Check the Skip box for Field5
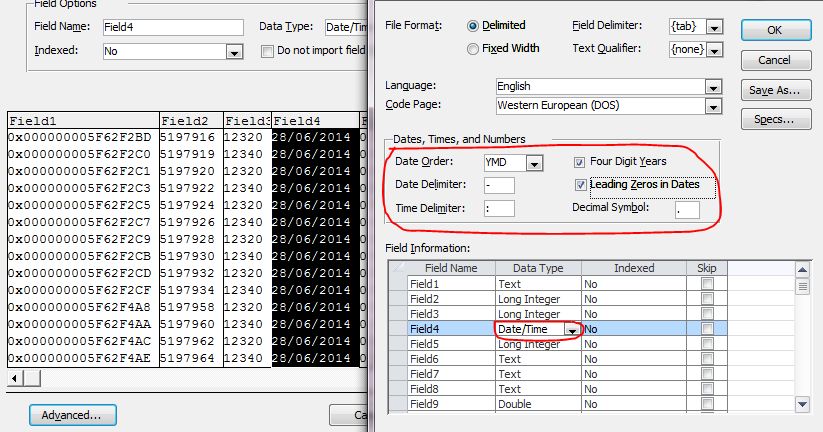Viewport: 823px width, 432px height. pyautogui.click(x=707, y=344)
